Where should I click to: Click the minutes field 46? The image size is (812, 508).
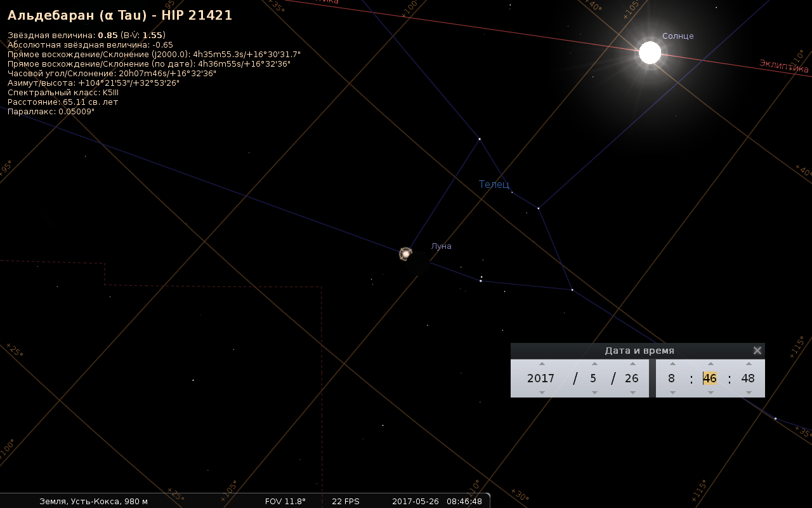tap(710, 378)
